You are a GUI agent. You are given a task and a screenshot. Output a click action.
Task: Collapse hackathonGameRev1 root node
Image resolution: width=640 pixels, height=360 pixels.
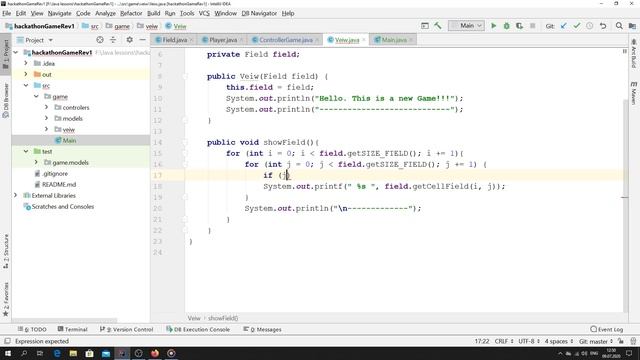[16, 52]
